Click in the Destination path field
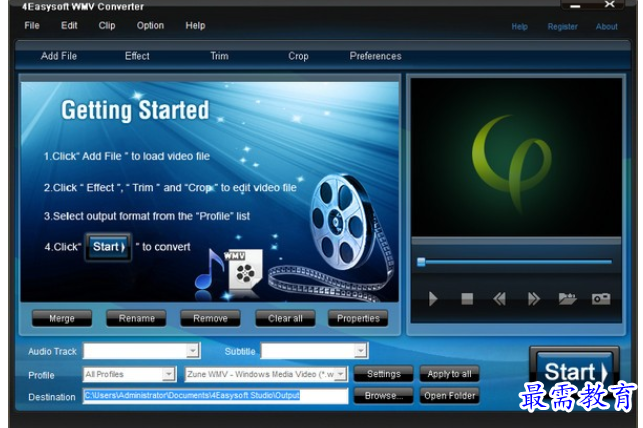The height and width of the screenshot is (428, 643). [x=215, y=396]
